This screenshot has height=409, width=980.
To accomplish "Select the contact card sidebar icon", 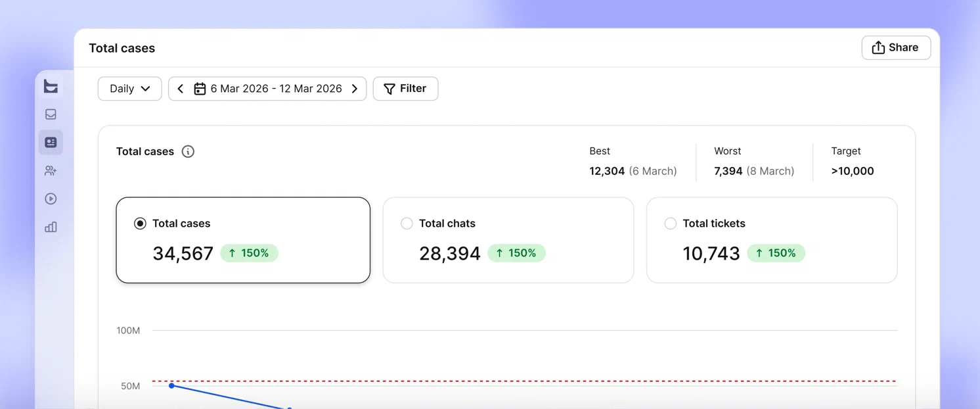I will point(51,142).
